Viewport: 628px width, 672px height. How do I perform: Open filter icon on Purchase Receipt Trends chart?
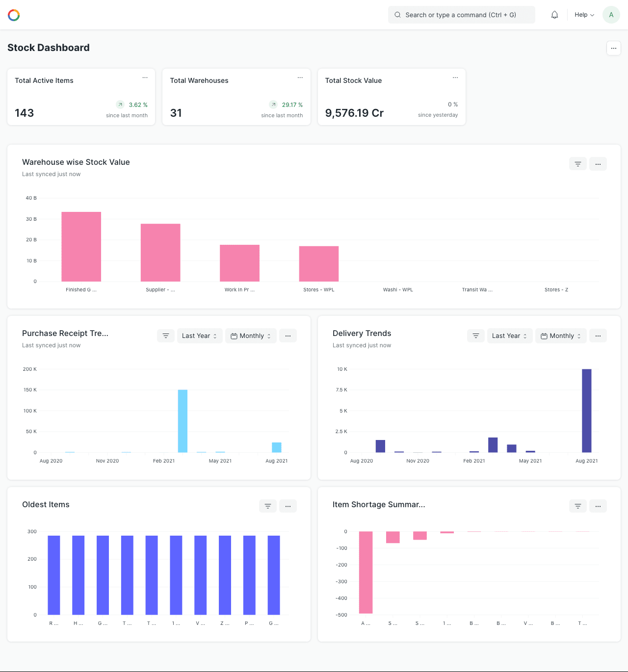pyautogui.click(x=166, y=336)
